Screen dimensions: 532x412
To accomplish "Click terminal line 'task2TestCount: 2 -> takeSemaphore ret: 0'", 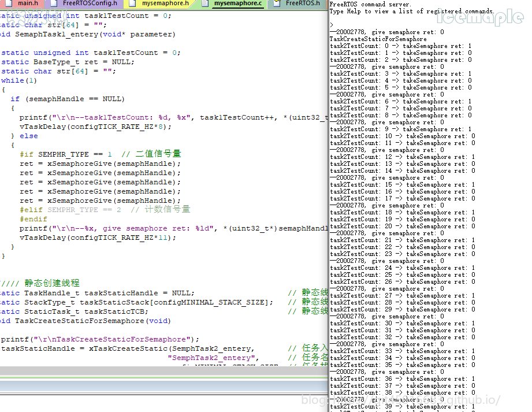I will 401,60.
